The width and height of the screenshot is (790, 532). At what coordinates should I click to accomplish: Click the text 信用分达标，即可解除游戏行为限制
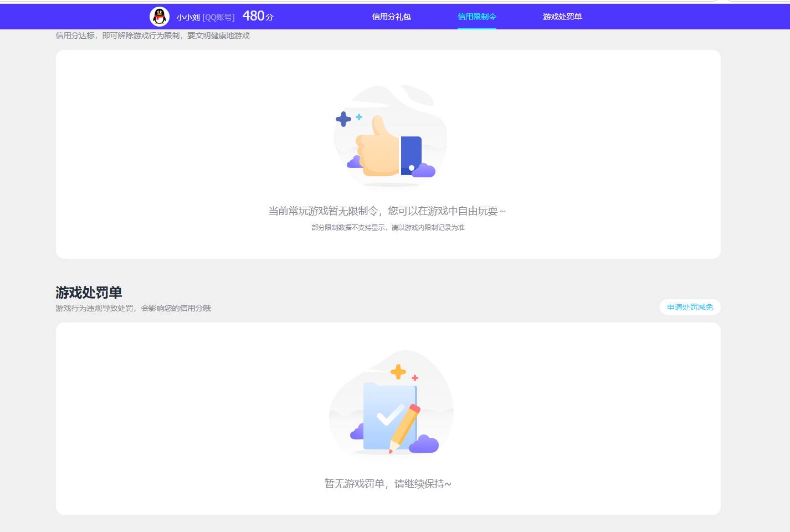[x=118, y=35]
